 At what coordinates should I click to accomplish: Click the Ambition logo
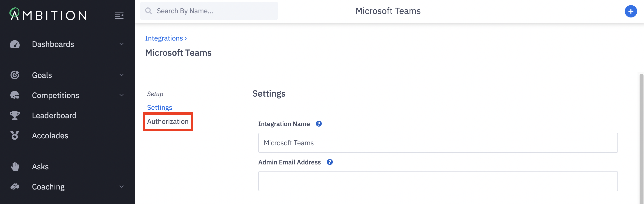pyautogui.click(x=48, y=15)
